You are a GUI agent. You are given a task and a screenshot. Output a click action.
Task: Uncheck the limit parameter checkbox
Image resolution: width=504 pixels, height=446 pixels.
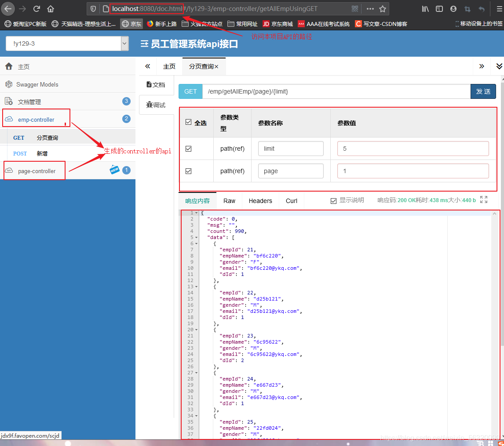point(188,149)
